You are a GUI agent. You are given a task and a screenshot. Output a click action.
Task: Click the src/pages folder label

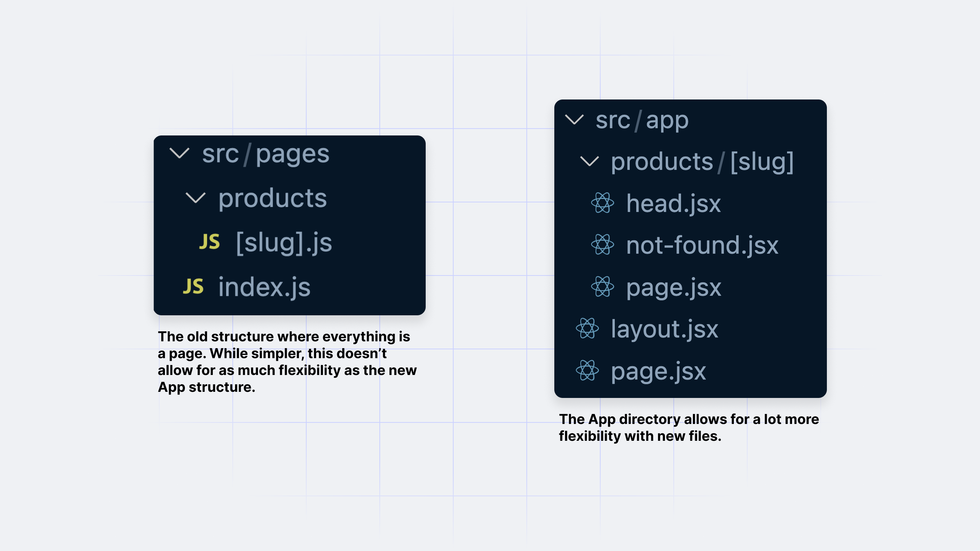[x=266, y=154]
